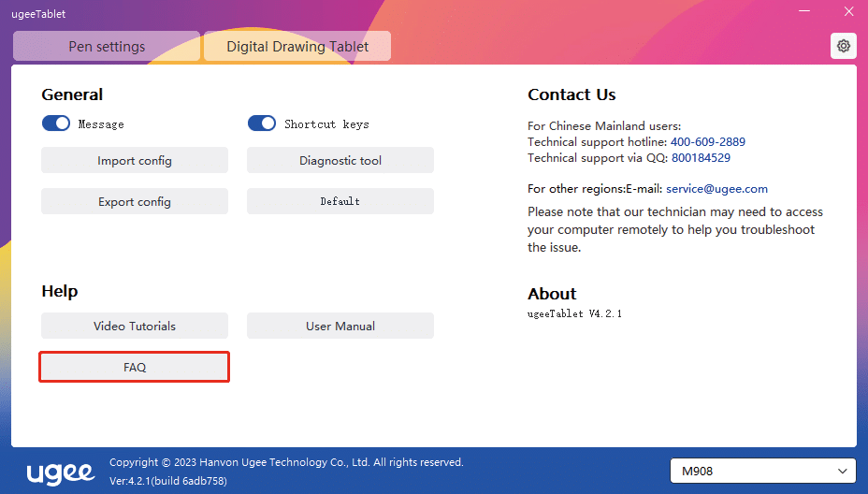
Task: Expand the M908 device dropdown
Action: pos(763,472)
